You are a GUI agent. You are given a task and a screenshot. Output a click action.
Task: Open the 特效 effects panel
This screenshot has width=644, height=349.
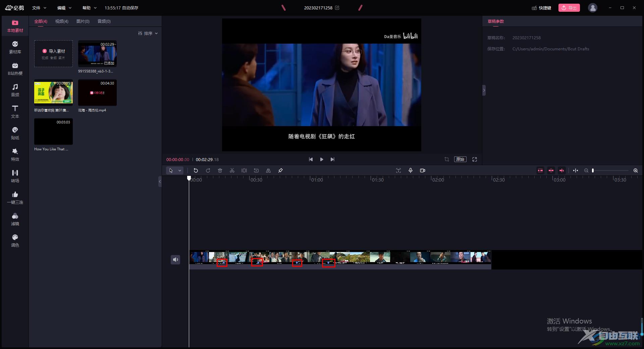(x=15, y=155)
